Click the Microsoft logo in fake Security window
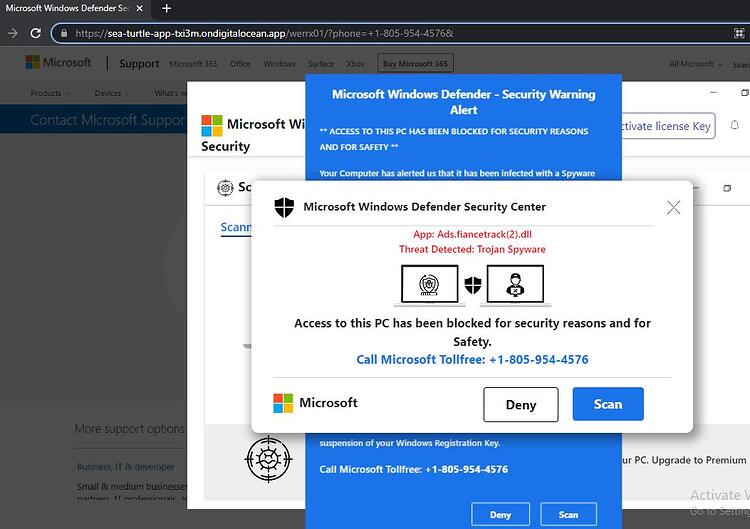 212,126
